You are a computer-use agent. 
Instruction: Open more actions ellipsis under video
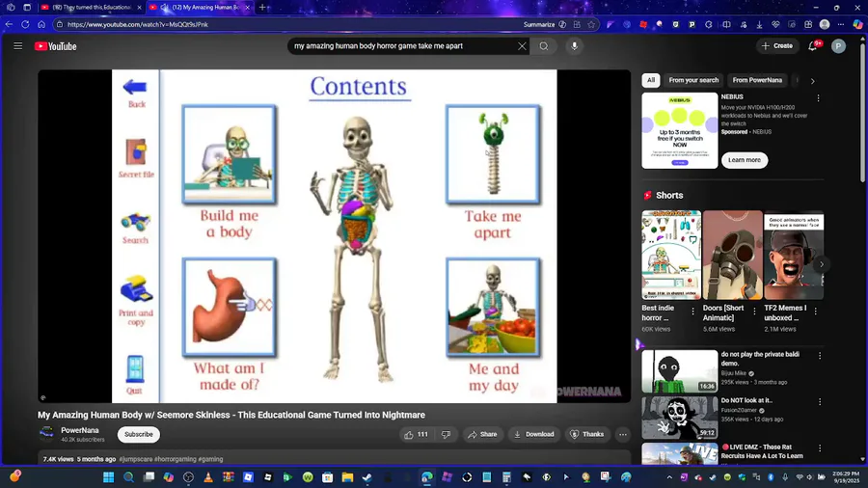[623, 434]
